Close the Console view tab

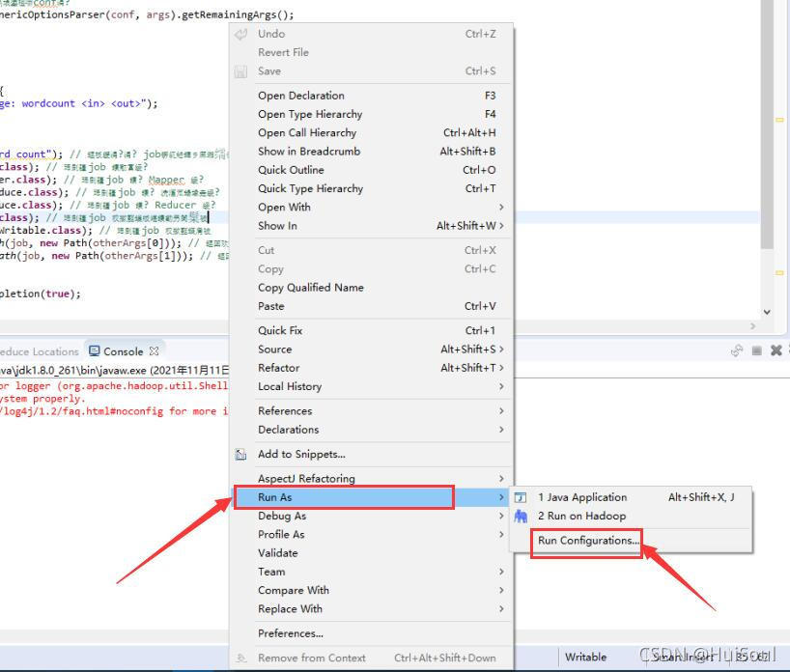point(155,350)
